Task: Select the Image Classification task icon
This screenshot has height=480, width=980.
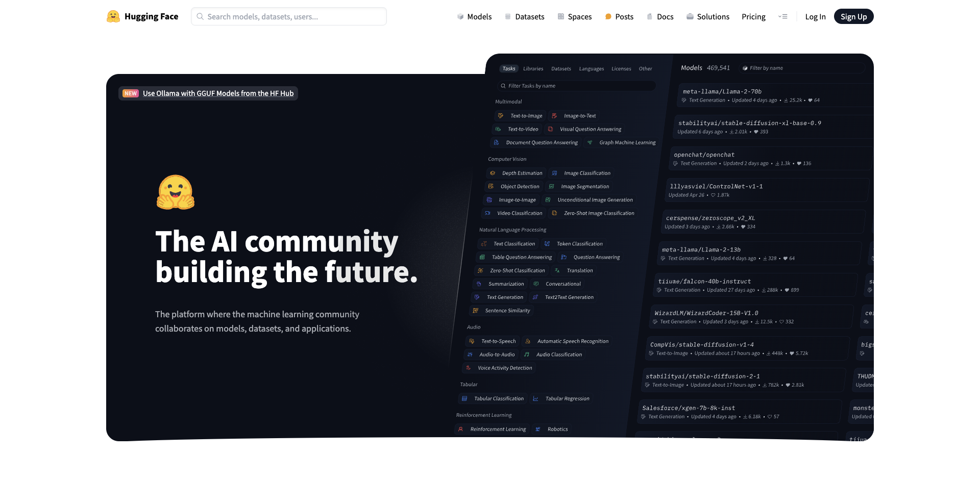Action: [554, 173]
